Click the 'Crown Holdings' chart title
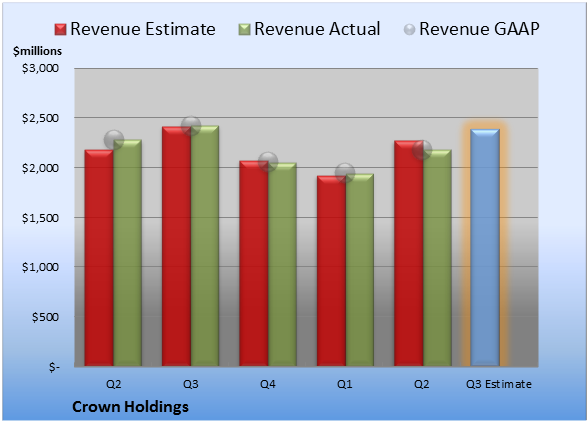This screenshot has width=588, height=422. (x=130, y=407)
